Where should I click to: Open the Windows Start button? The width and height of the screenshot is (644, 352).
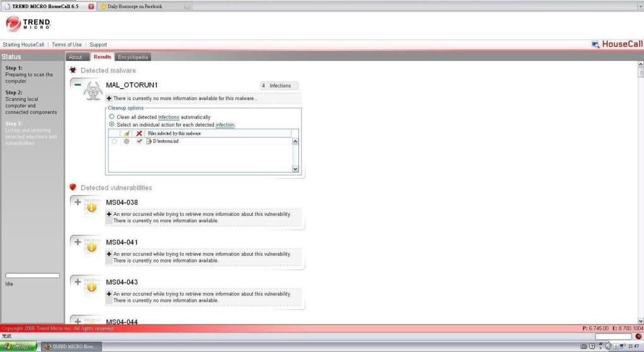point(18,346)
